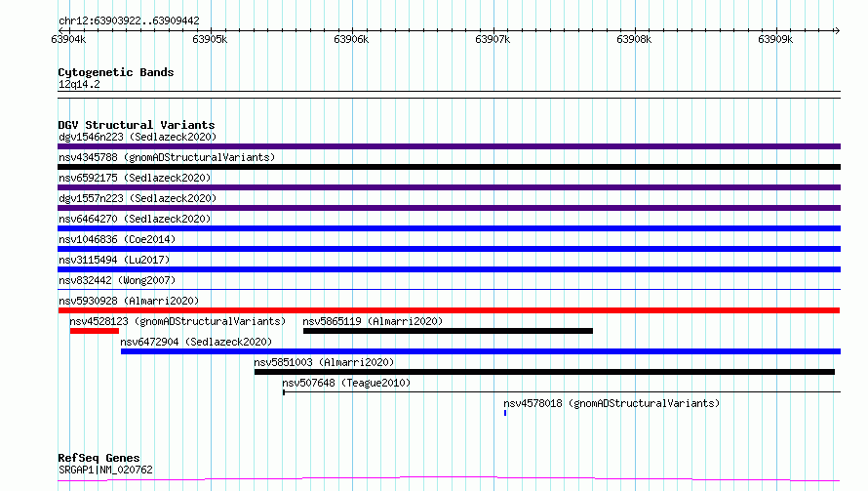This screenshot has width=868, height=491.
Task: Click nsv4528123 (gnomADStructuralVariants) label
Action: (x=178, y=321)
